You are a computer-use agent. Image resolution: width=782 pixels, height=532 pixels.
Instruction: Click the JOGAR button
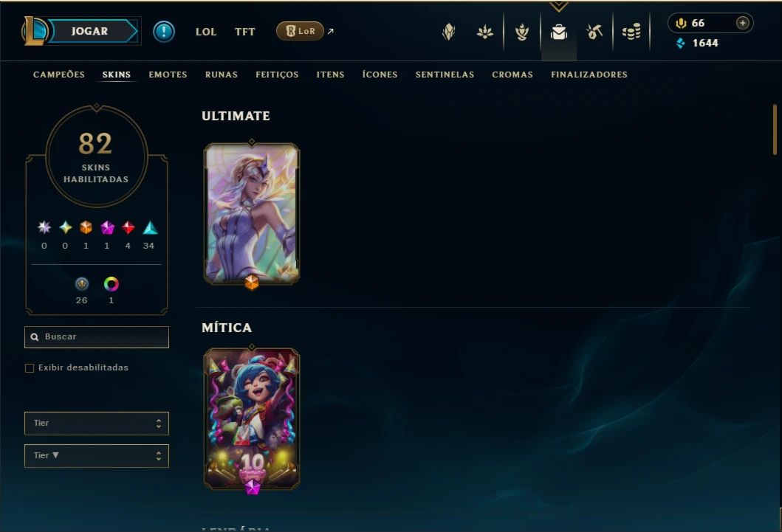(x=90, y=31)
